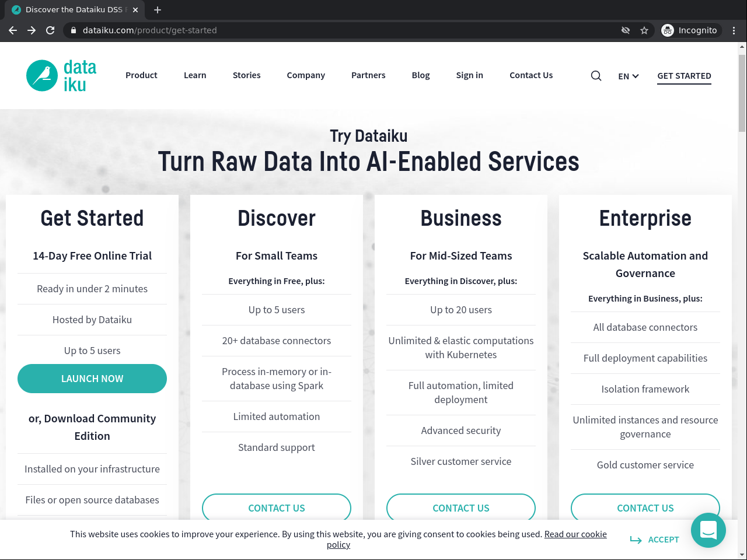Click the bookmark star in the address bar
Screen dimensions: 747x560
(x=644, y=30)
